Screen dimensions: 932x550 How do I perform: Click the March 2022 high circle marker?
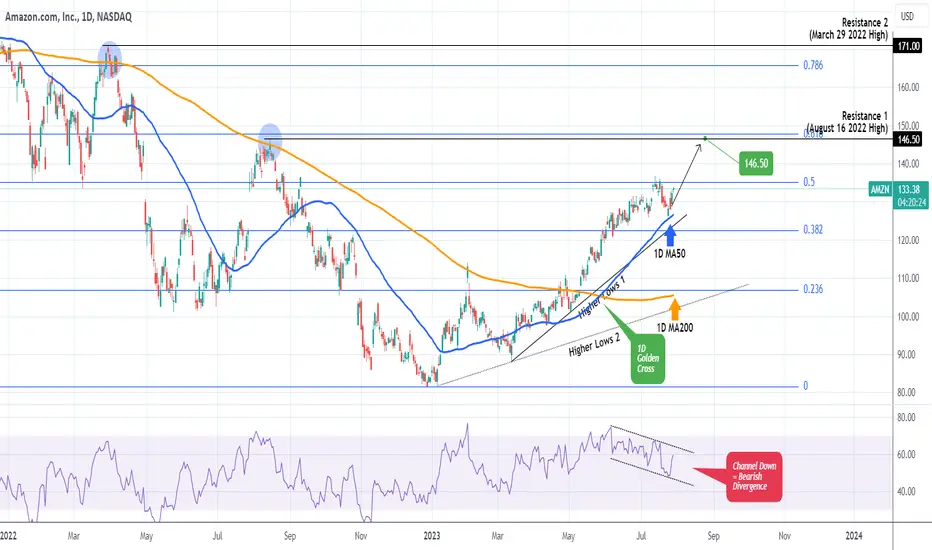109,60
